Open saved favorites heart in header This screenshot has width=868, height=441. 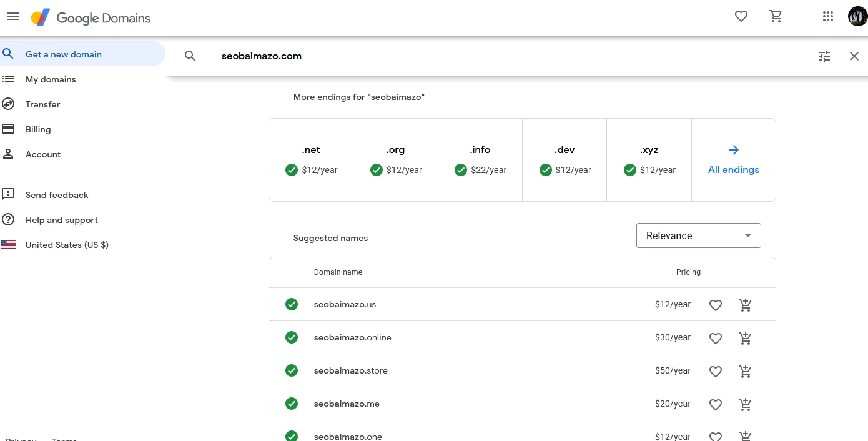(741, 17)
